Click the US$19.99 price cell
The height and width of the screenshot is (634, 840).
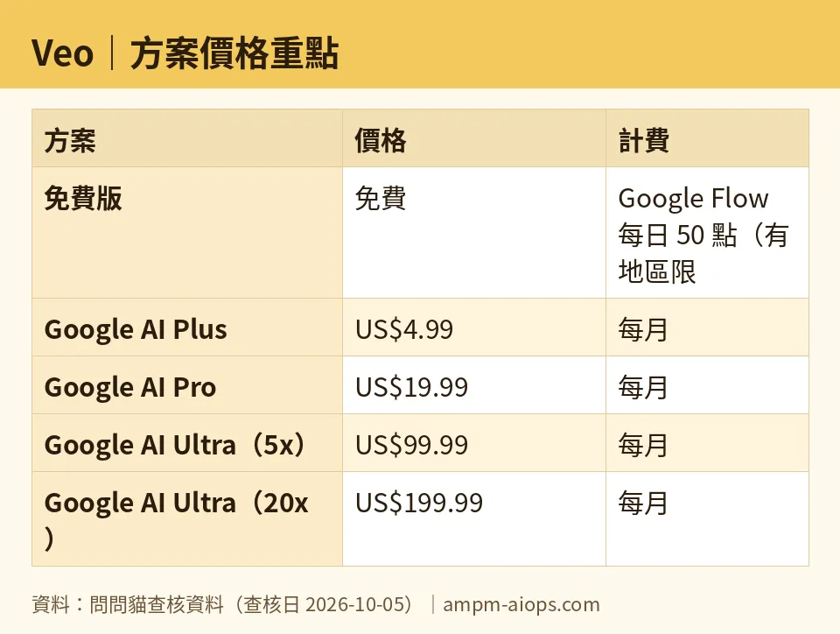[x=474, y=385]
